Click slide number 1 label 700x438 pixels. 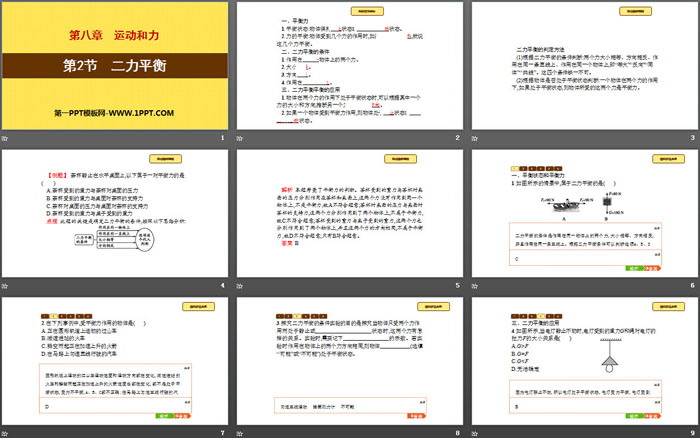click(222, 138)
